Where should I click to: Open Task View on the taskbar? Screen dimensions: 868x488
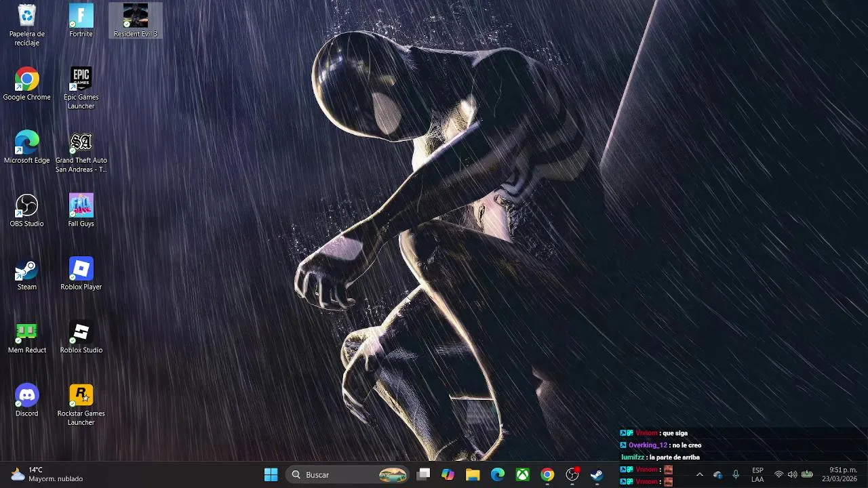pos(423,474)
